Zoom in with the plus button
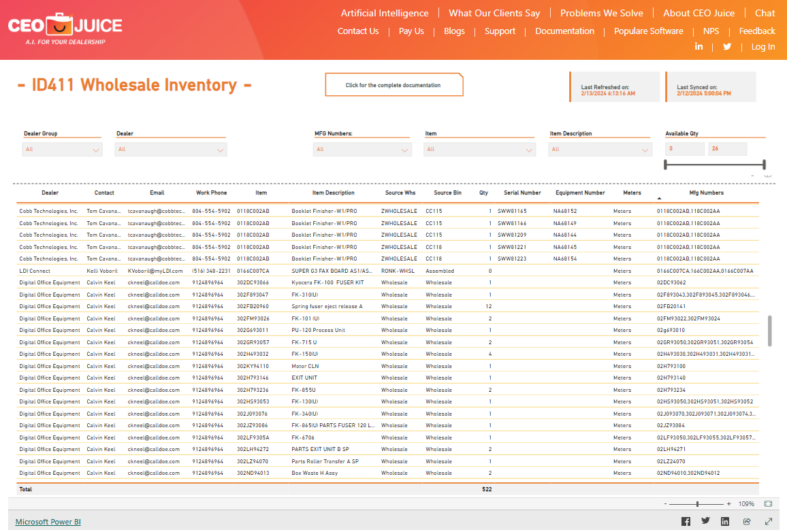The width and height of the screenshot is (787, 532). click(x=728, y=504)
